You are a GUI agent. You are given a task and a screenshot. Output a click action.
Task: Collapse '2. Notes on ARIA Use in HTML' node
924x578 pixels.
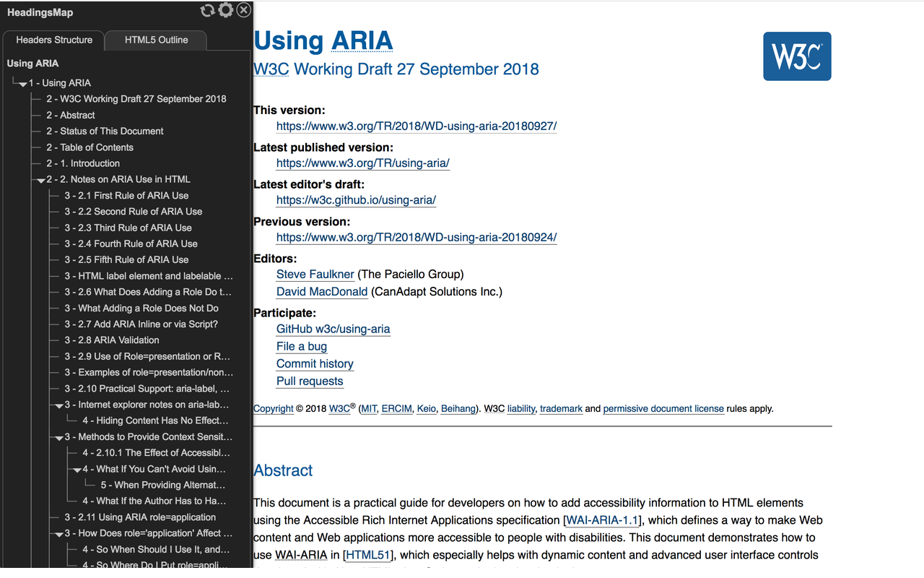(41, 180)
